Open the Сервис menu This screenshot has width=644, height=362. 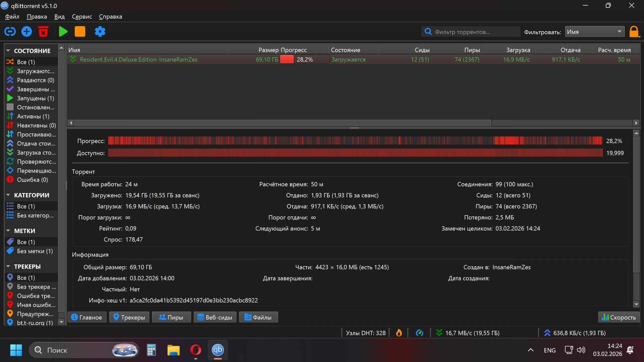[x=82, y=17]
